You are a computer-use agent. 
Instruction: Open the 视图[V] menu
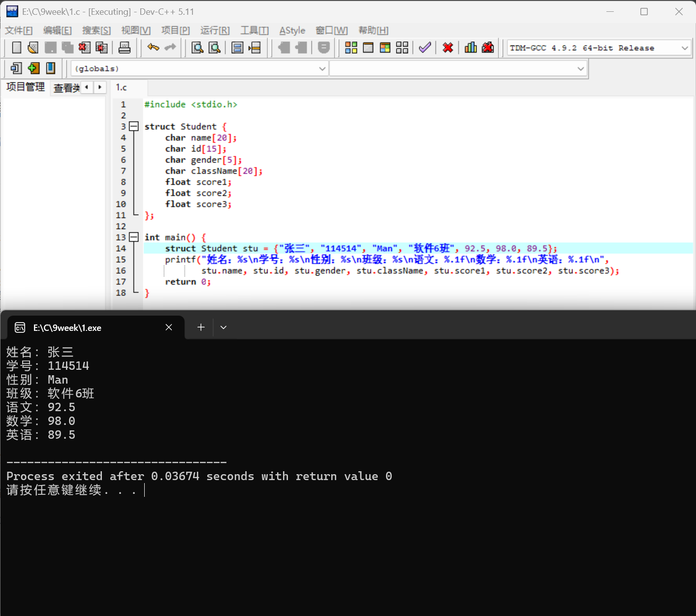pos(136,31)
